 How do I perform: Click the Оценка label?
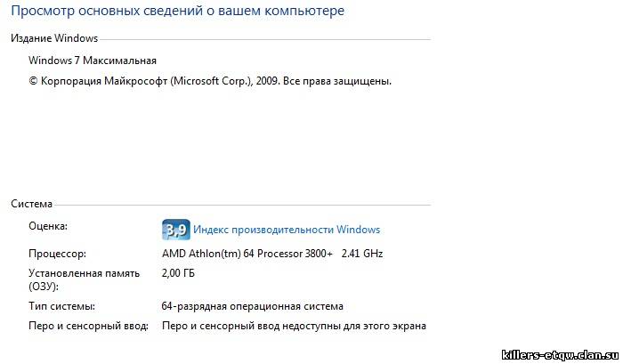48,226
